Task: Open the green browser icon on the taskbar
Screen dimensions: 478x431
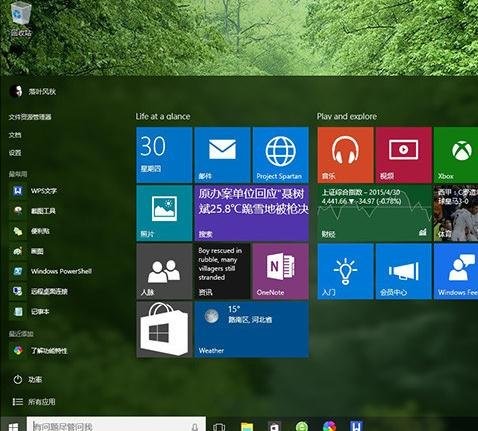Action: click(x=302, y=426)
